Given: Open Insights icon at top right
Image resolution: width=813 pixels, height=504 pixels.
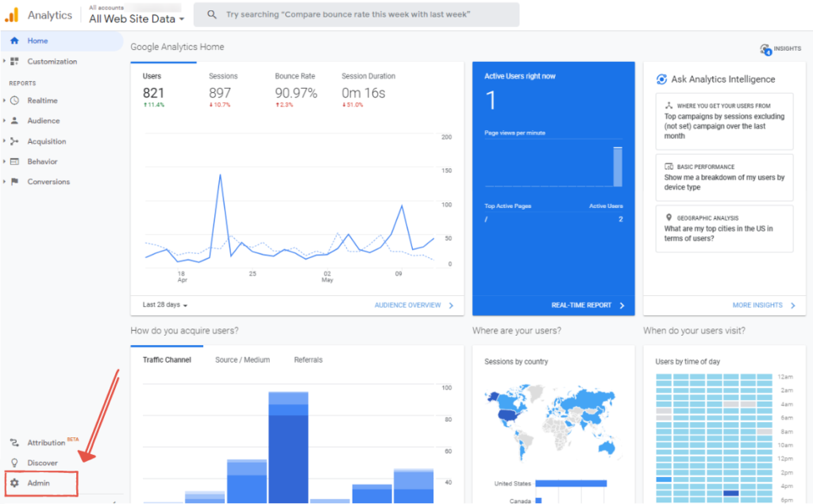Looking at the screenshot, I should [x=766, y=49].
